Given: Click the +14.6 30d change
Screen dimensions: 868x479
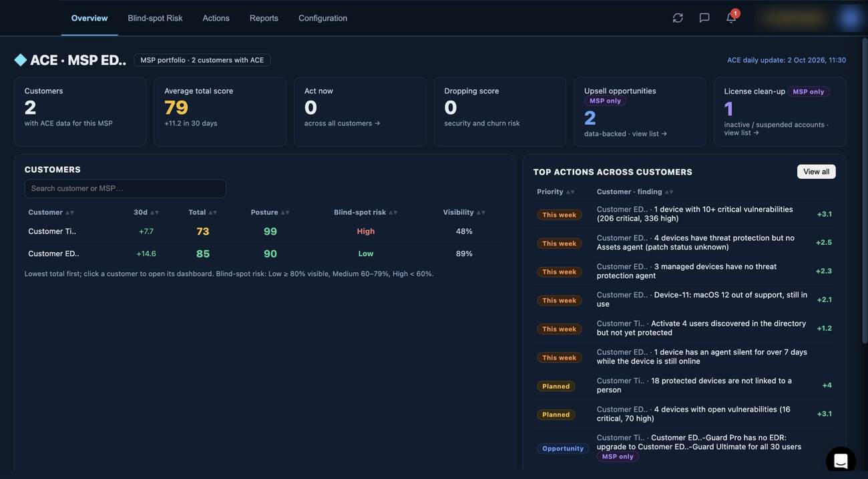Looking at the screenshot, I should pyautogui.click(x=146, y=254).
